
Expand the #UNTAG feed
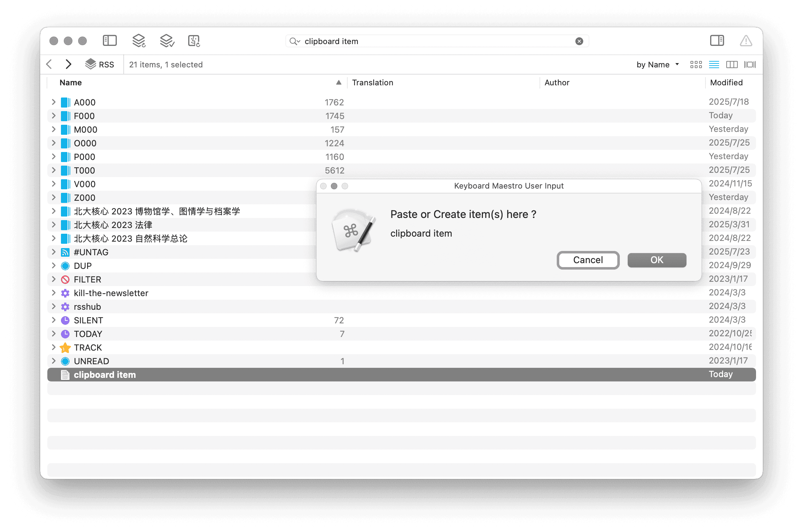pyautogui.click(x=53, y=252)
